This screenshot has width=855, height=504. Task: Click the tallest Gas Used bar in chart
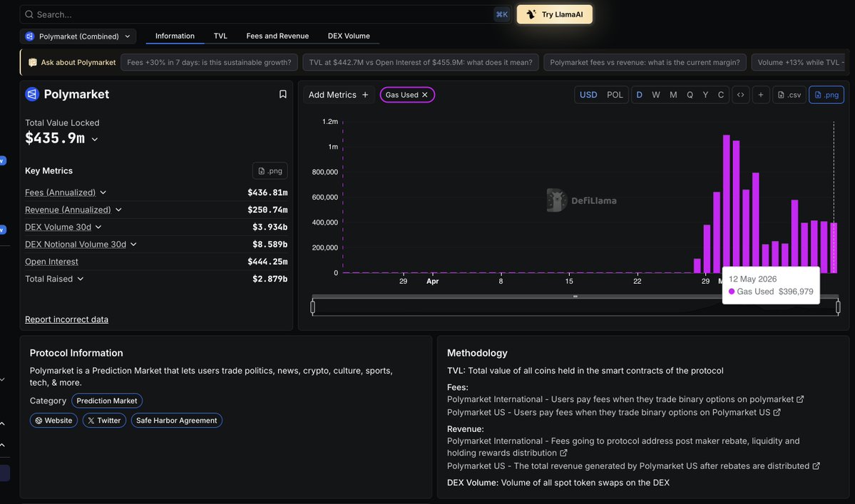[x=727, y=204]
